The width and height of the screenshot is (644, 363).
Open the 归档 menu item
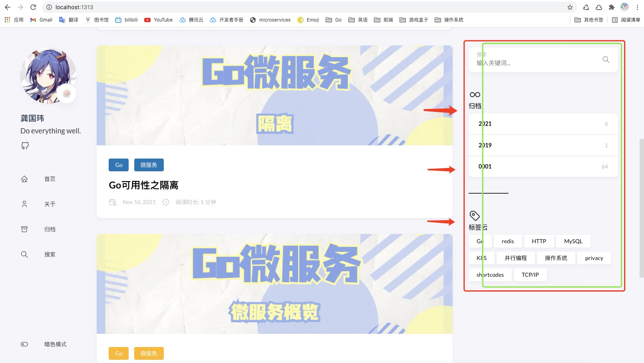coord(50,229)
